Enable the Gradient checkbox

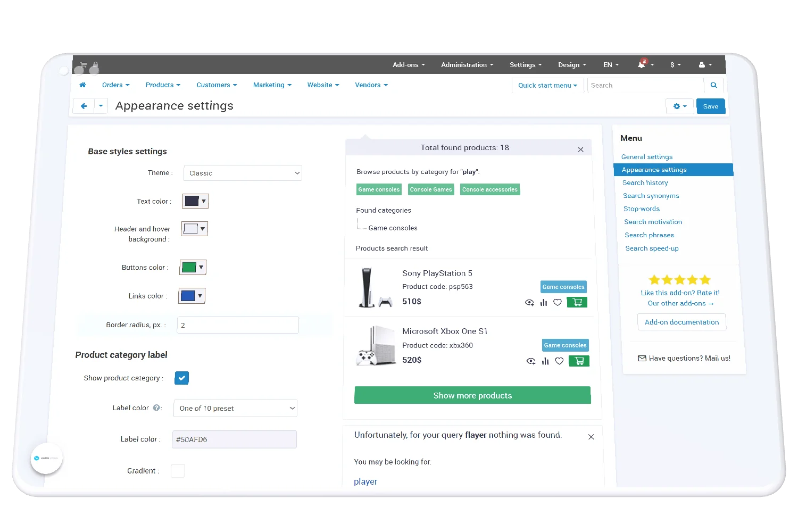pos(178,471)
